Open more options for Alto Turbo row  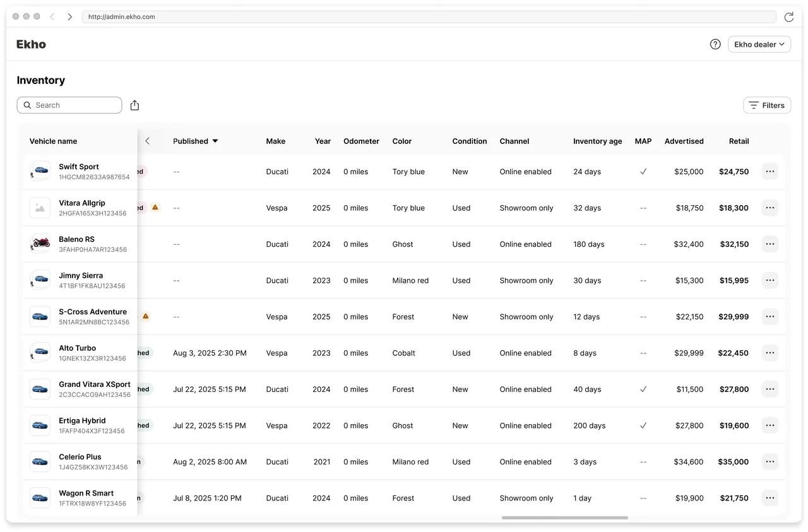pyautogui.click(x=769, y=353)
